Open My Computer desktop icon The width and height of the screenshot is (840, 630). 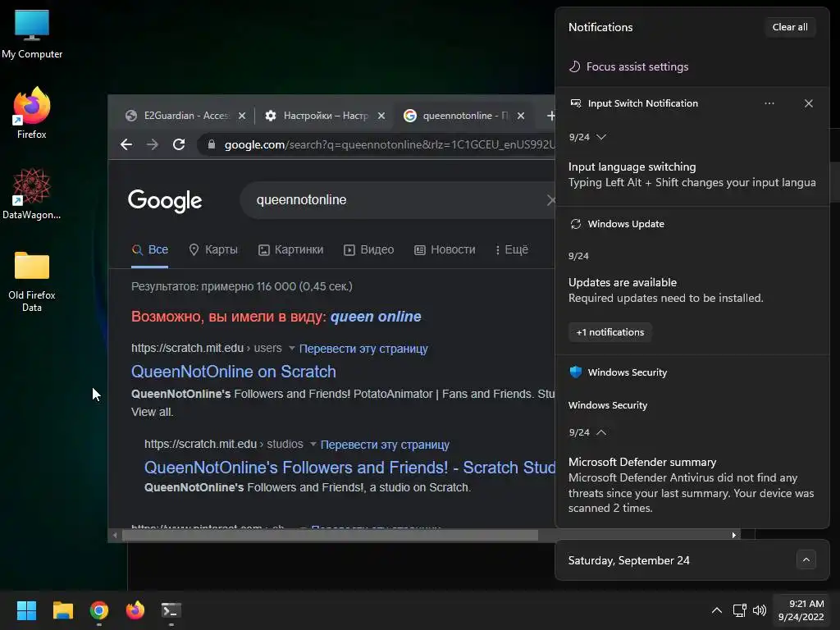(32, 34)
